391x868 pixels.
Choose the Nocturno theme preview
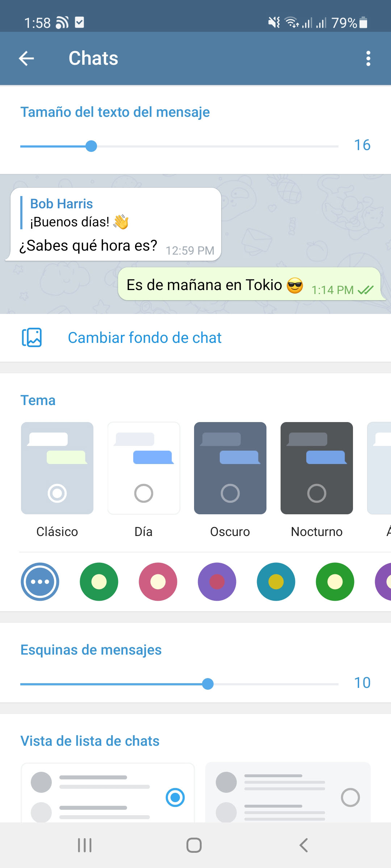317,468
